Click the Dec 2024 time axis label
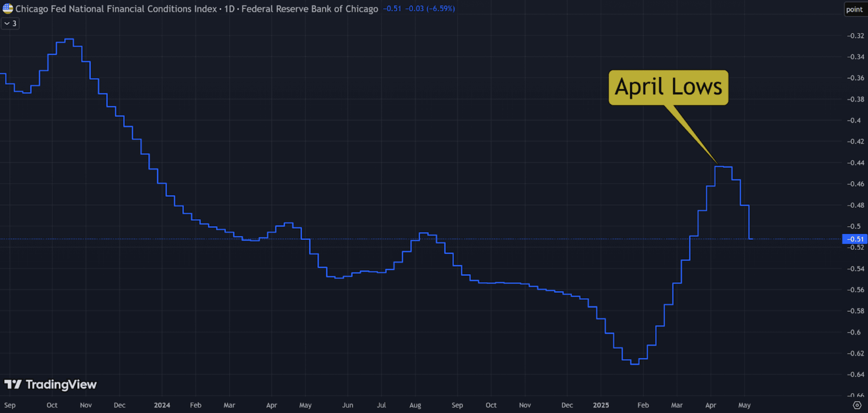 567,405
